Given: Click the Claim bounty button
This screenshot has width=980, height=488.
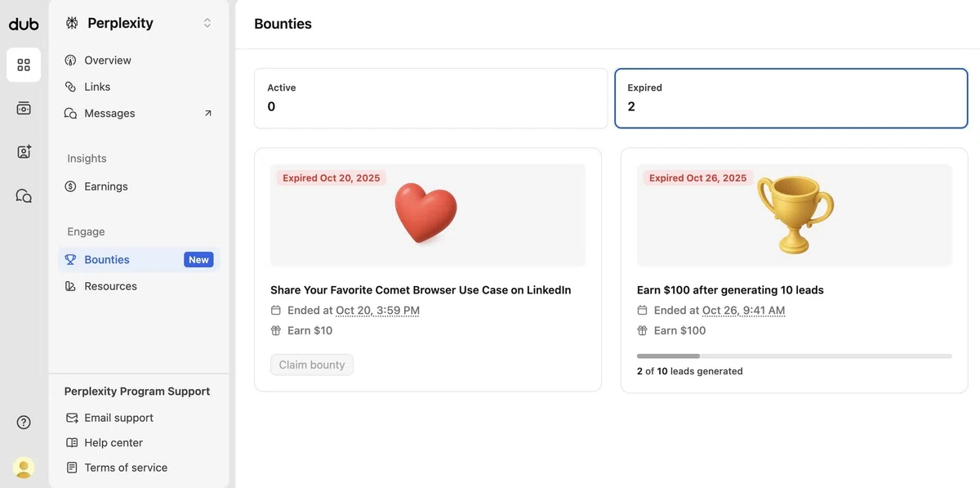Looking at the screenshot, I should pos(312,365).
